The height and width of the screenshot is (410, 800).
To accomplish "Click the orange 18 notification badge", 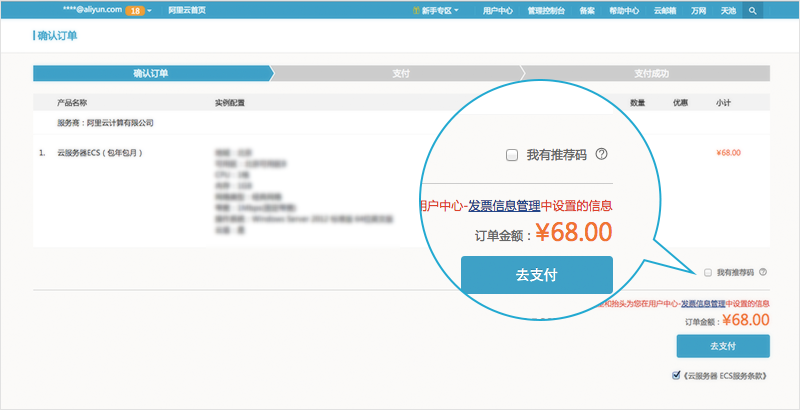I will (135, 11).
